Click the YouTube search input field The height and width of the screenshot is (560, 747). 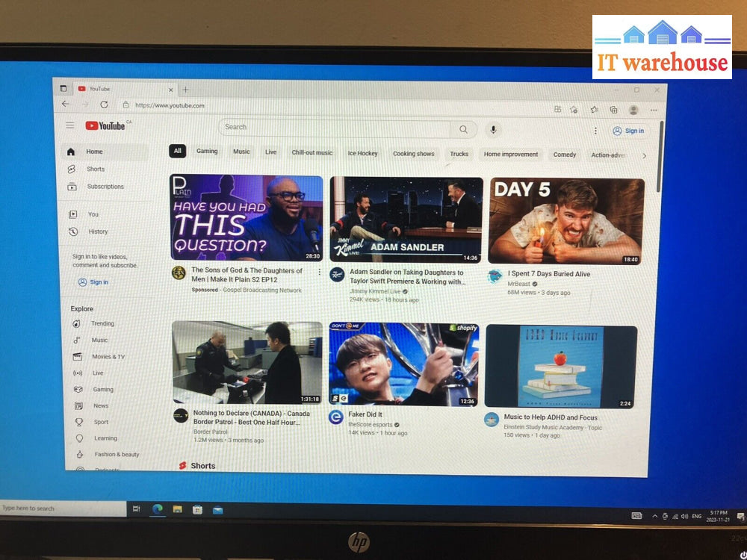(x=336, y=128)
